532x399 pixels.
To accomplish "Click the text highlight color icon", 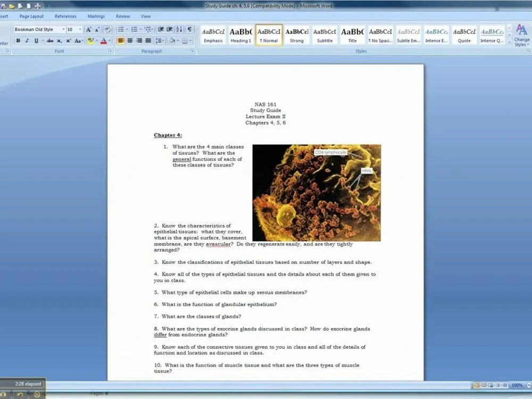I will (x=90, y=41).
